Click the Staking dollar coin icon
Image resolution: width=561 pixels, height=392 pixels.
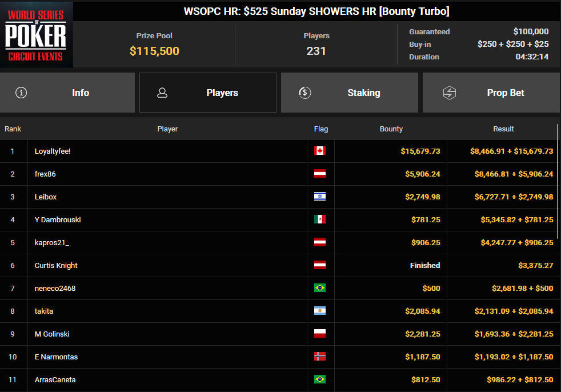305,93
